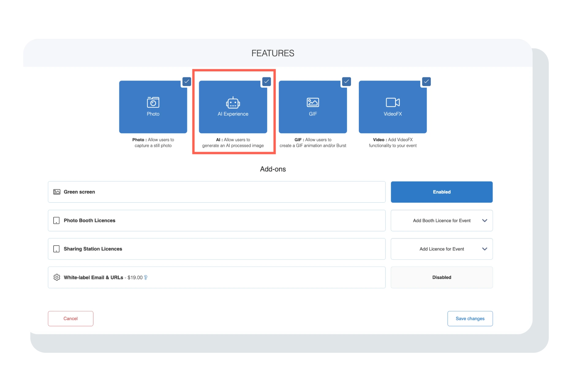Click the gear icon beside White-label Email & URLs

[x=57, y=277]
